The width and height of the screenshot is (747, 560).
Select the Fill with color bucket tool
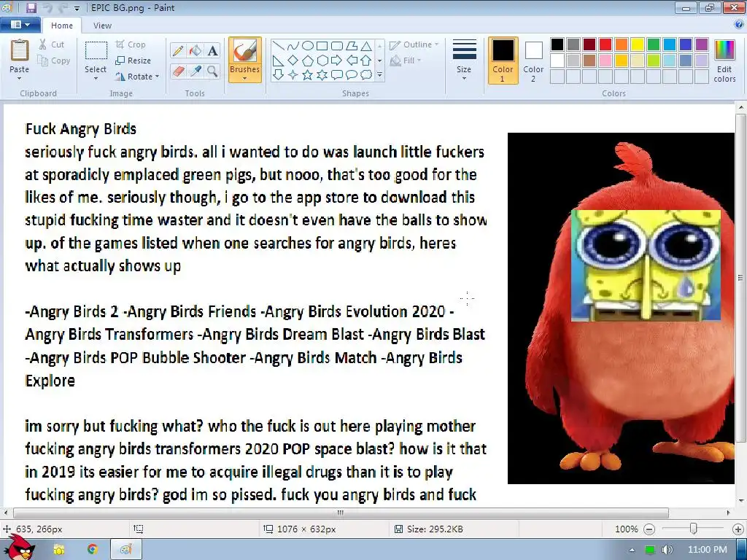[196, 51]
